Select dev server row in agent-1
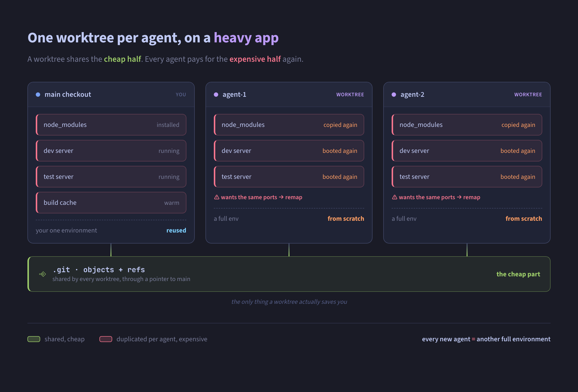Image resolution: width=578 pixels, height=392 pixels. [289, 151]
